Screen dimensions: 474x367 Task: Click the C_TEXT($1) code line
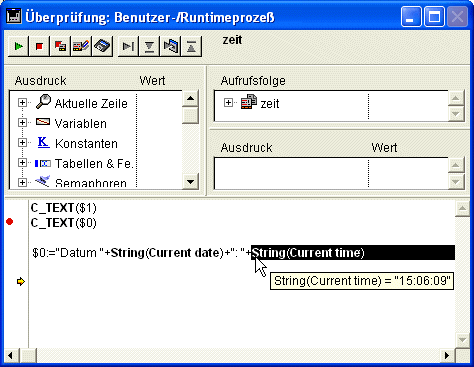coord(63,208)
